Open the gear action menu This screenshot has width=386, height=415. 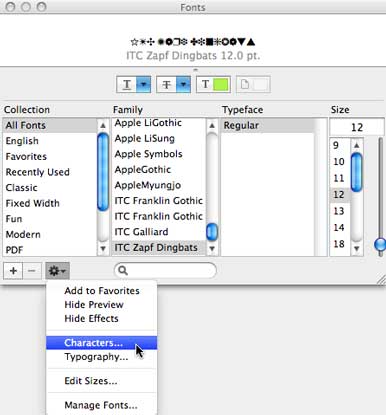(57, 271)
